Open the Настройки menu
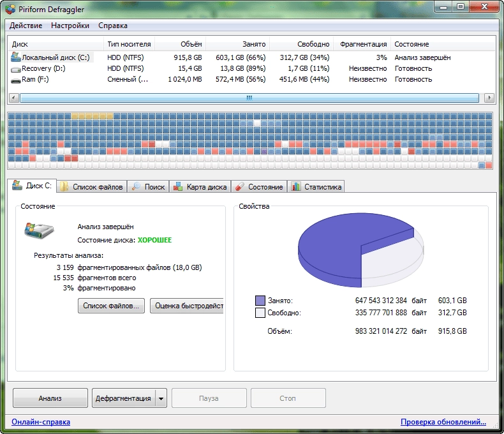The image size is (504, 434). [70, 26]
